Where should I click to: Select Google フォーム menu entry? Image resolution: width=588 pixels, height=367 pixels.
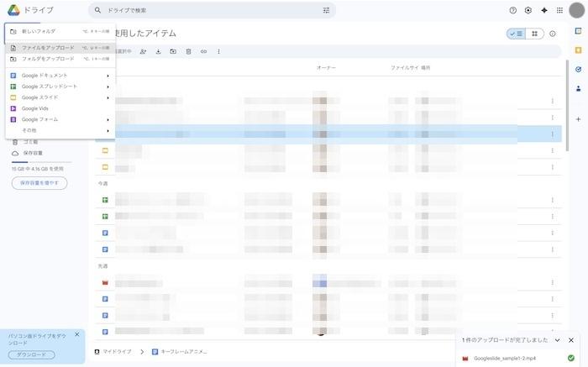(60, 119)
